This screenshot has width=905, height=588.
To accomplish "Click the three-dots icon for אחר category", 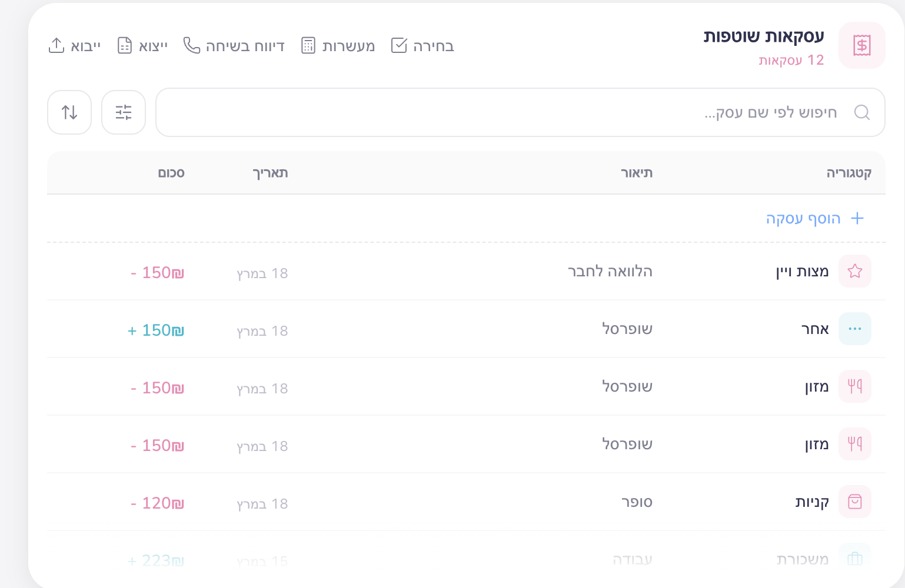I will (x=855, y=329).
